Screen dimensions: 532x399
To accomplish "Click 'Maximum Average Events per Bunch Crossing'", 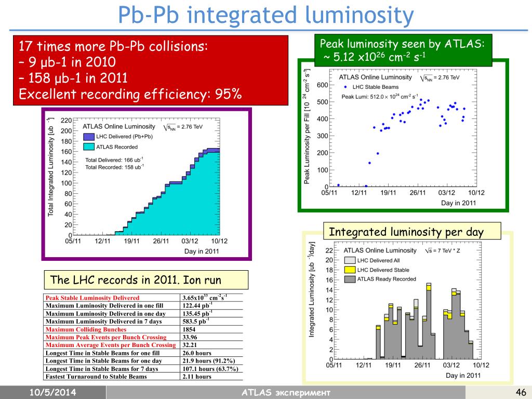I will pos(111,345).
